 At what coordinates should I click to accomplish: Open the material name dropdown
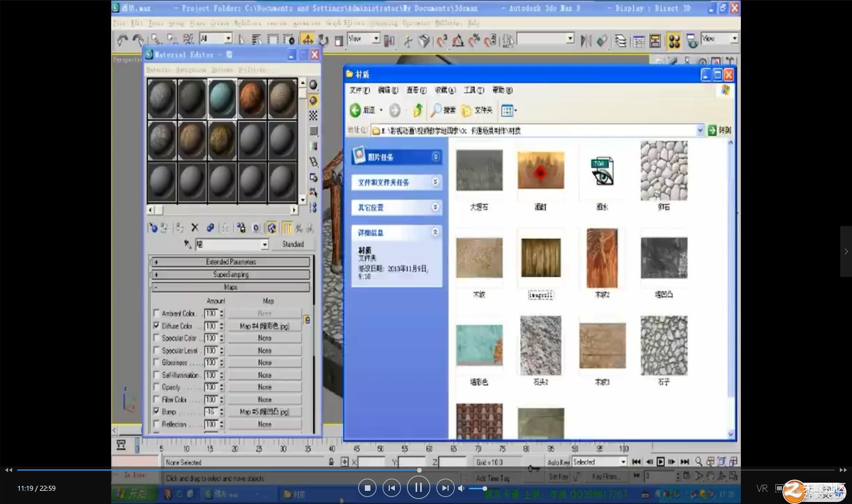click(x=264, y=244)
